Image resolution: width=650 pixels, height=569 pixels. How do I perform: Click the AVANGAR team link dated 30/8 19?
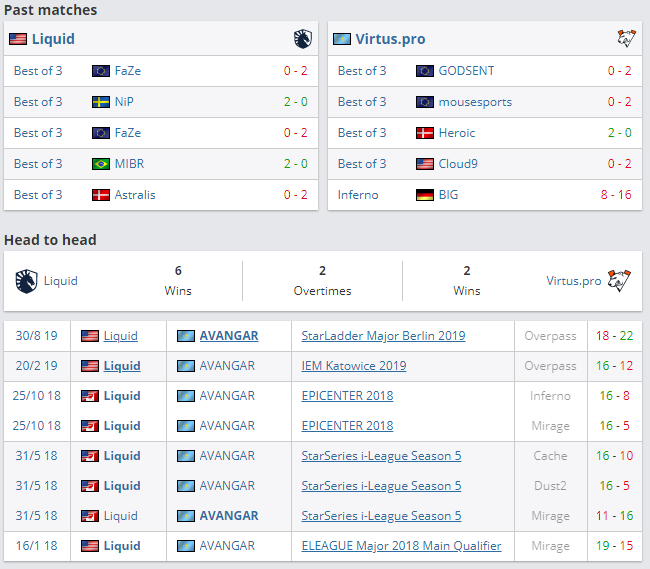pos(228,336)
